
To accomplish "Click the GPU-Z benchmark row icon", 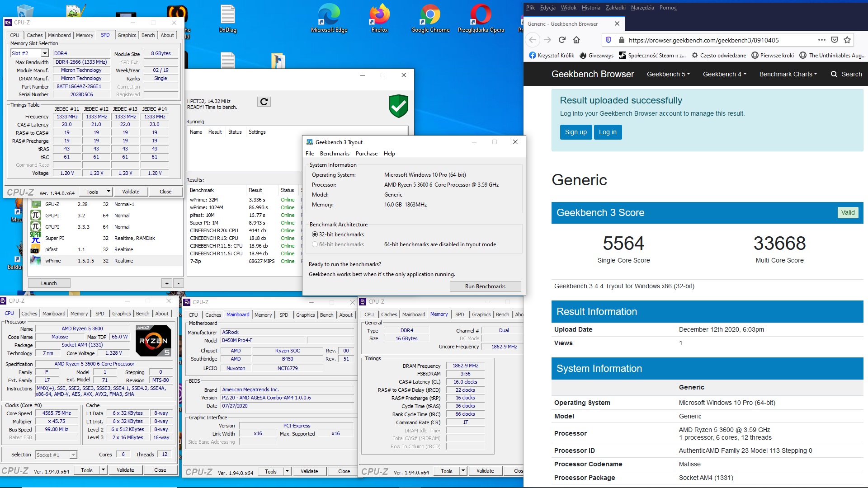I will tap(36, 204).
